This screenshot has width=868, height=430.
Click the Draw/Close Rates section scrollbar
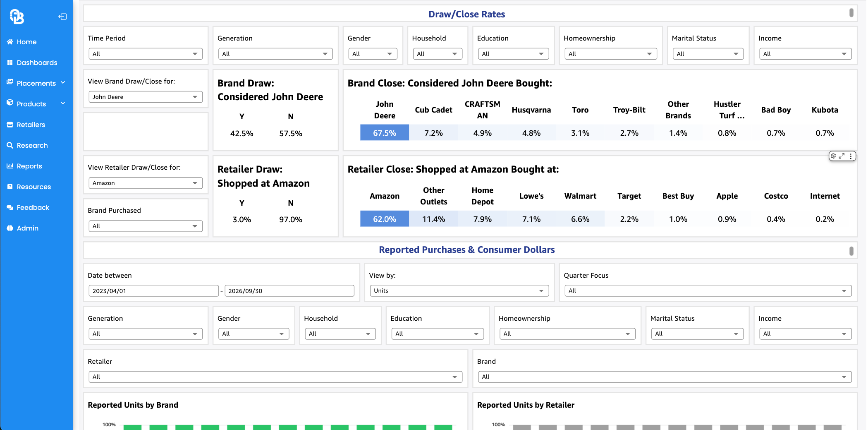(851, 13)
